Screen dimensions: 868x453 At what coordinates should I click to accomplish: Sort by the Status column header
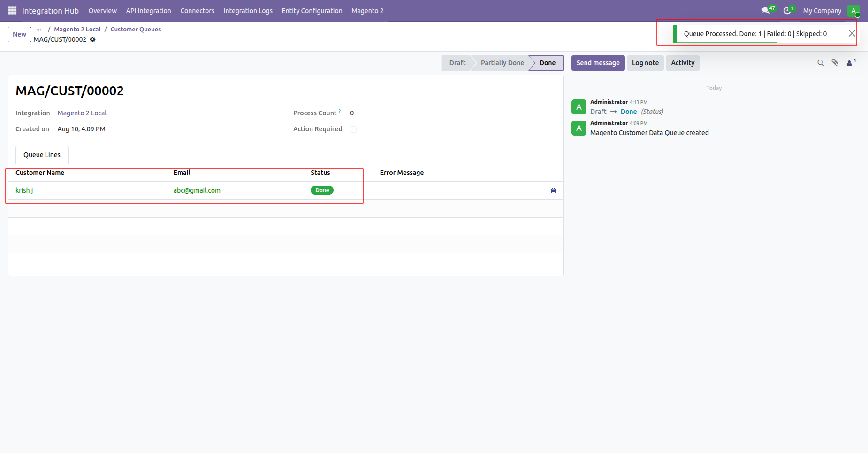pyautogui.click(x=320, y=173)
